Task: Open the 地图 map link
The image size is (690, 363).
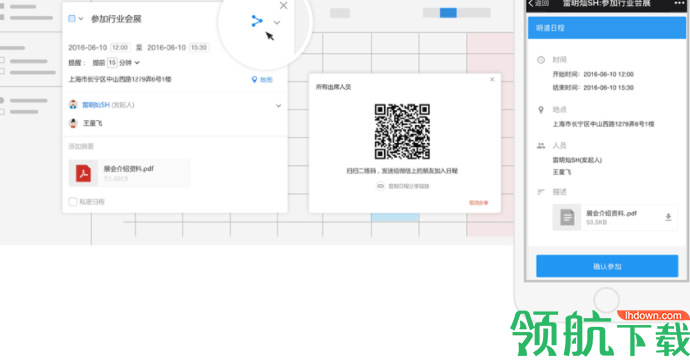Action: point(266,80)
